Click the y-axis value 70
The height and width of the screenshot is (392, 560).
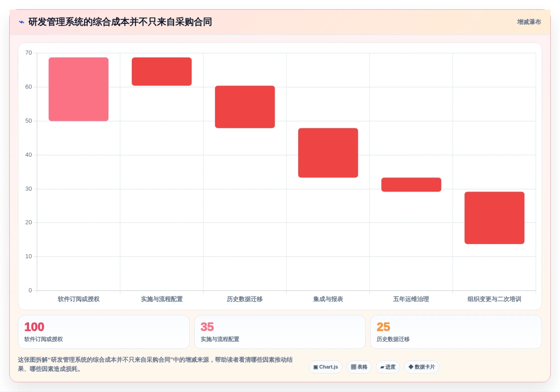point(28,53)
